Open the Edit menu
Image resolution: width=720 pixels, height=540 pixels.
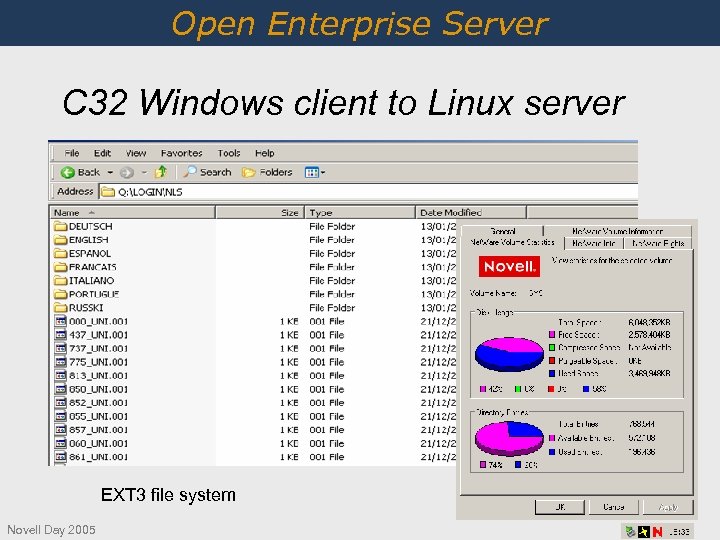(x=102, y=153)
